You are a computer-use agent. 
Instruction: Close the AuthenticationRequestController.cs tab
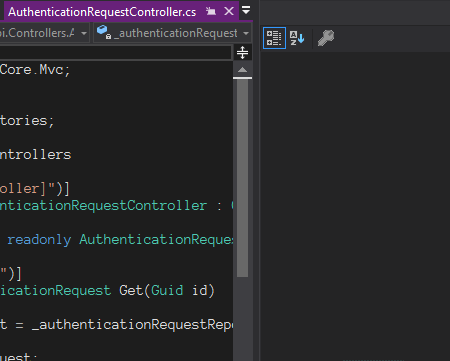[229, 11]
